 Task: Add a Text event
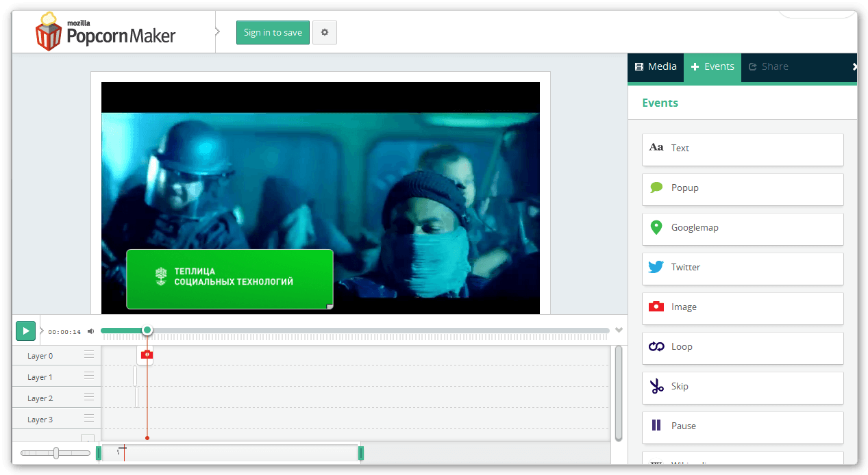pos(742,149)
